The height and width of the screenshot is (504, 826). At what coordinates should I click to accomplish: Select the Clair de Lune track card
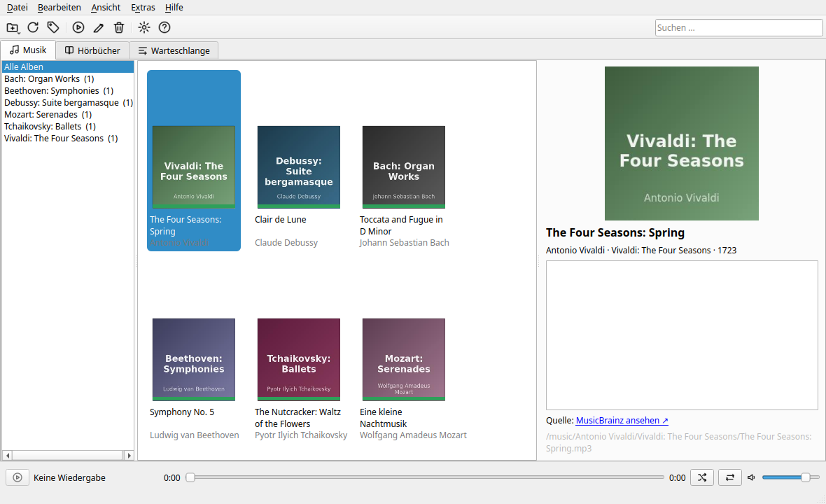click(x=299, y=160)
